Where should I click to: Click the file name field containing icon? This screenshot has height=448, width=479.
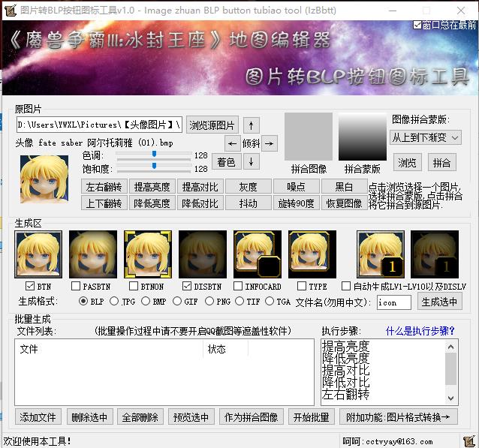coord(393,302)
